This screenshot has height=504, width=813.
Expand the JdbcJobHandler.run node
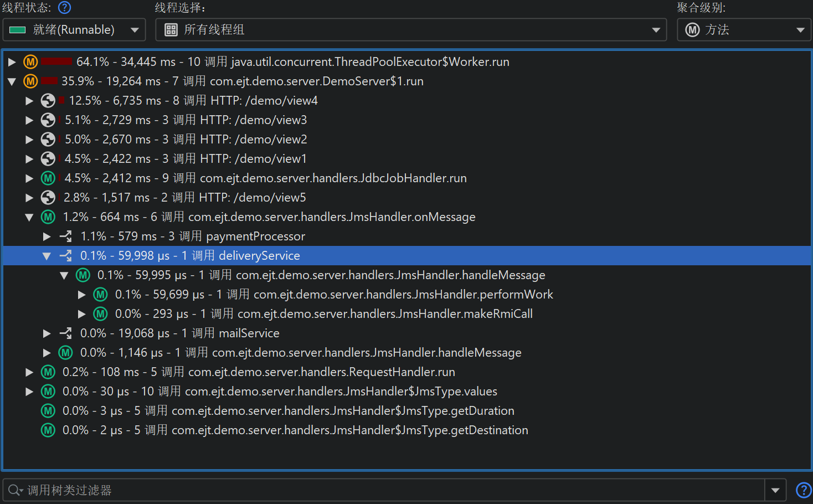29,178
